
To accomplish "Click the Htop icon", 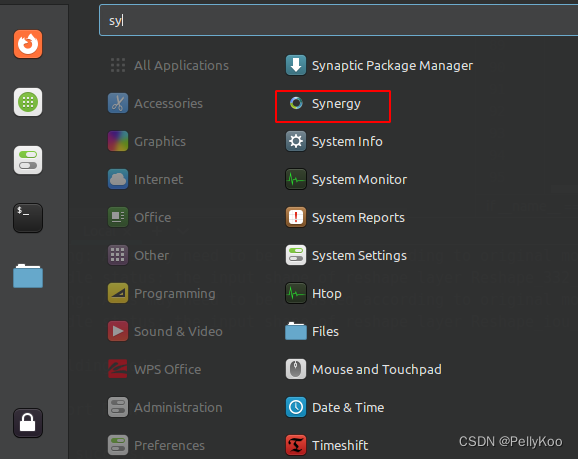I will pos(296,293).
